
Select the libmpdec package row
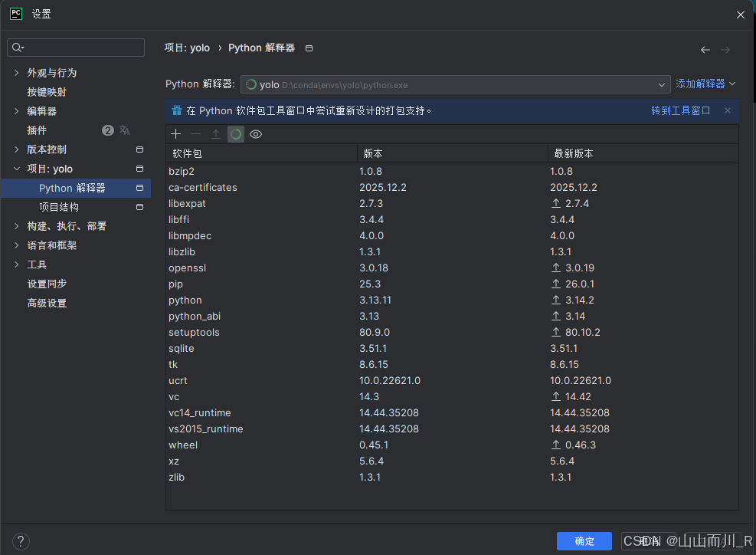tap(452, 235)
